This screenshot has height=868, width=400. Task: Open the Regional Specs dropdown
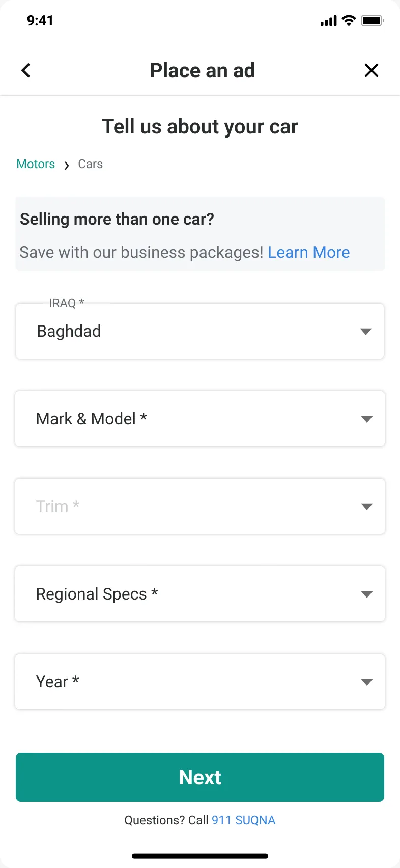pos(200,594)
